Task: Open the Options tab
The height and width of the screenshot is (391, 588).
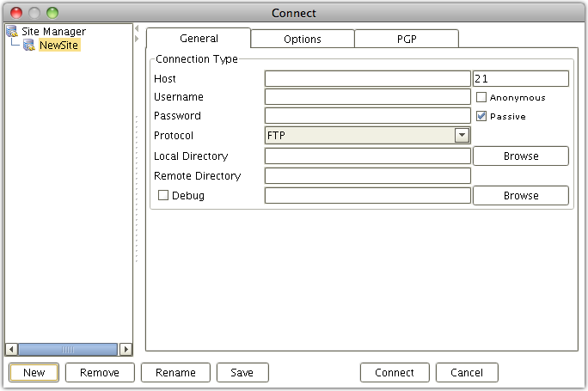Action: pos(303,39)
